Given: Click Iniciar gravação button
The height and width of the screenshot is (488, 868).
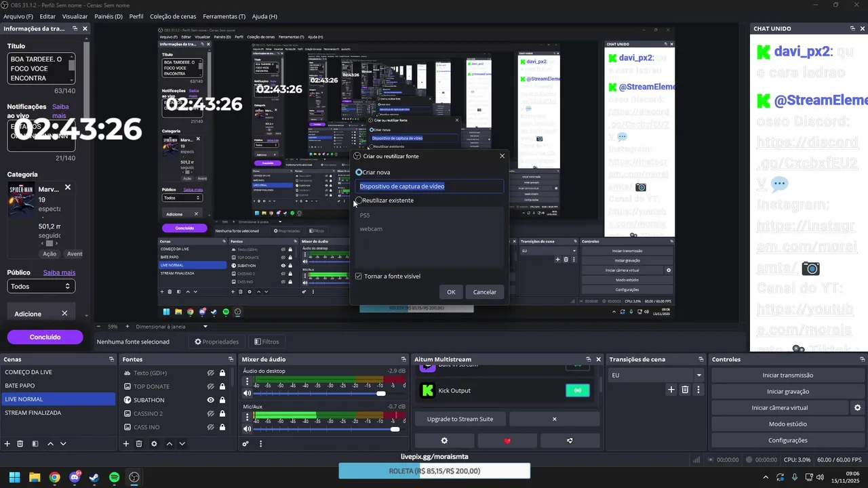Looking at the screenshot, I should click(787, 392).
